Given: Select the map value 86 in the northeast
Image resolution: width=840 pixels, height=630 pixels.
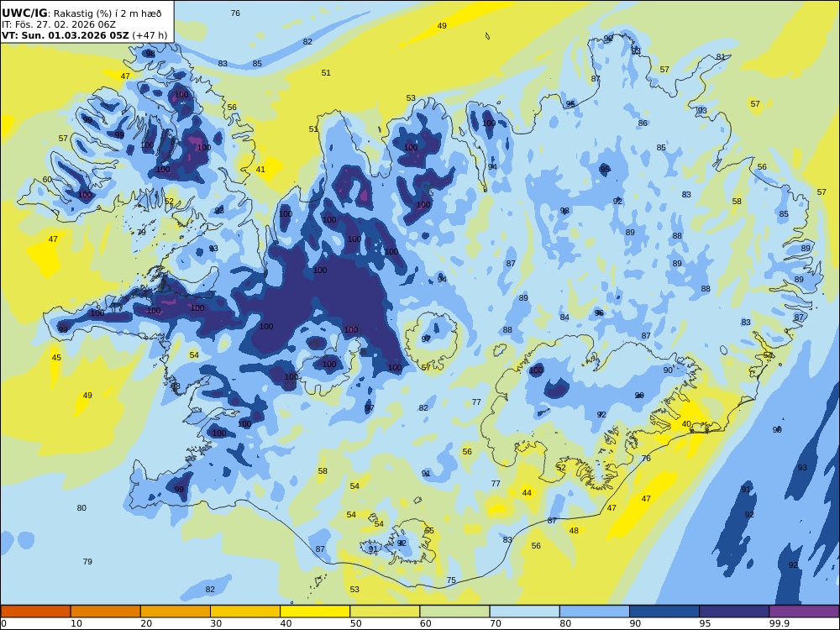Looking at the screenshot, I should point(643,123).
